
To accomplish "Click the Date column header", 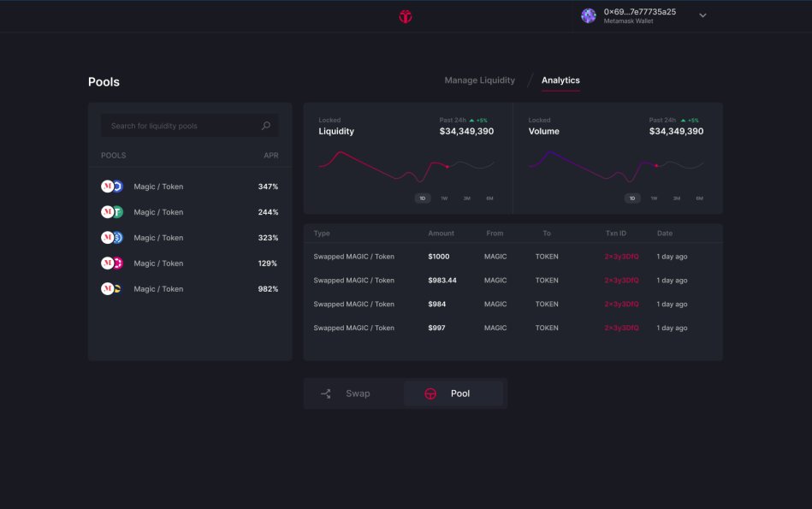I will 665,234.
